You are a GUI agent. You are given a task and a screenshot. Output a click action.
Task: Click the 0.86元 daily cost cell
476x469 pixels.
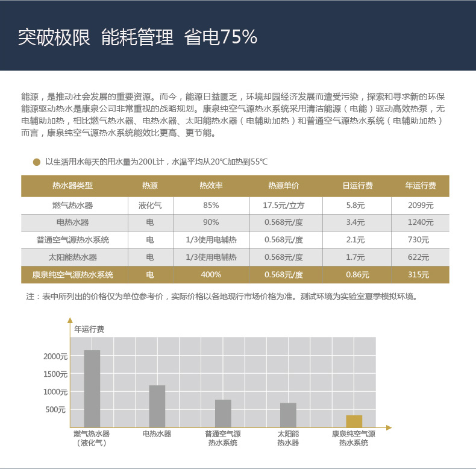[358, 275]
